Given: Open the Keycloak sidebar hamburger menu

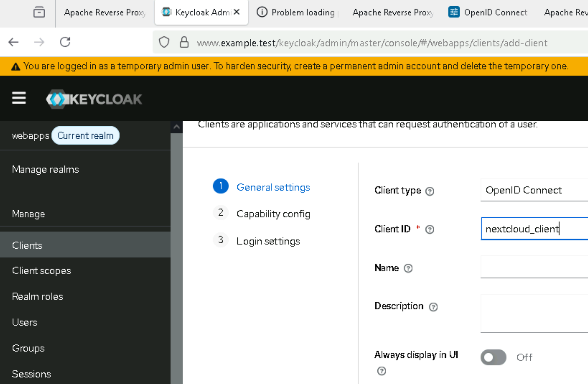Looking at the screenshot, I should 19,98.
